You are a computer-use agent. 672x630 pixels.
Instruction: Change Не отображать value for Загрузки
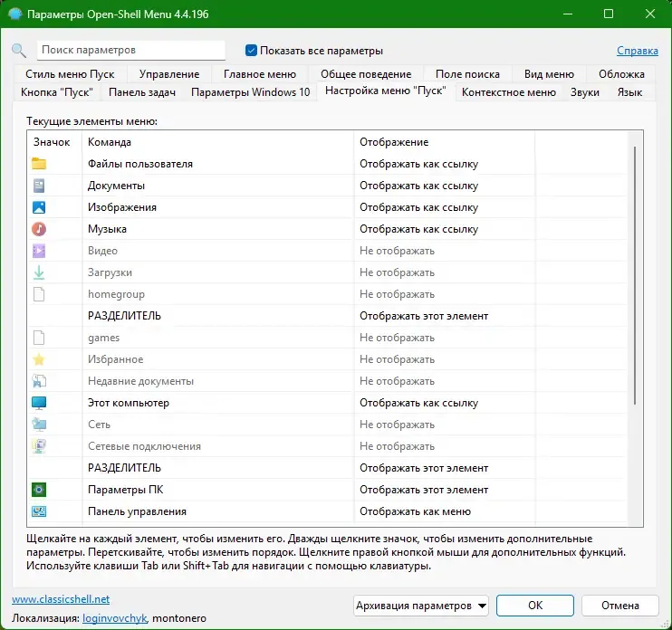[397, 272]
